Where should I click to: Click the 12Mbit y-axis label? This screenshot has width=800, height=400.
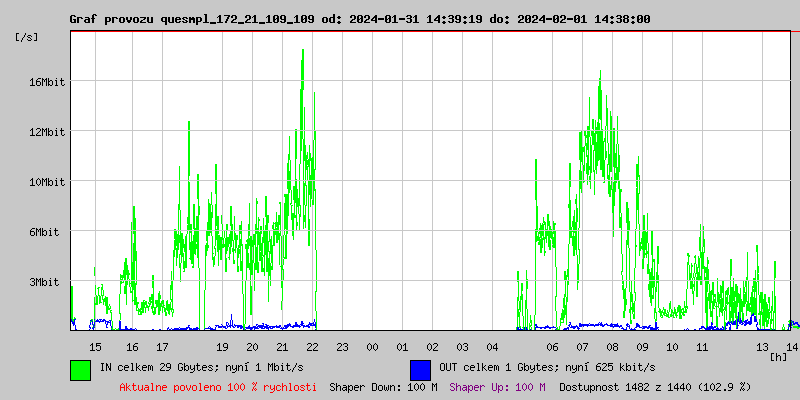point(47,132)
